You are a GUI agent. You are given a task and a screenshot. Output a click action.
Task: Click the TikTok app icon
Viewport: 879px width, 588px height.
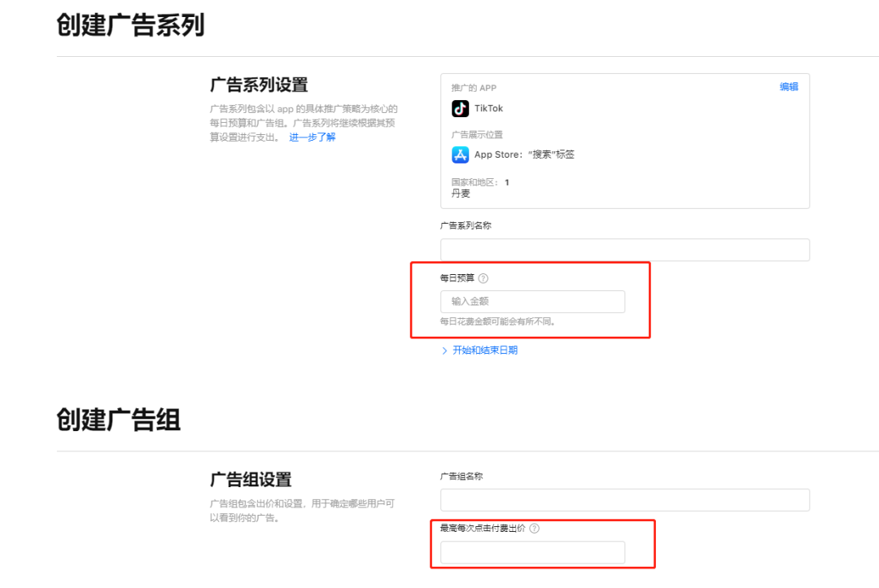[460, 108]
